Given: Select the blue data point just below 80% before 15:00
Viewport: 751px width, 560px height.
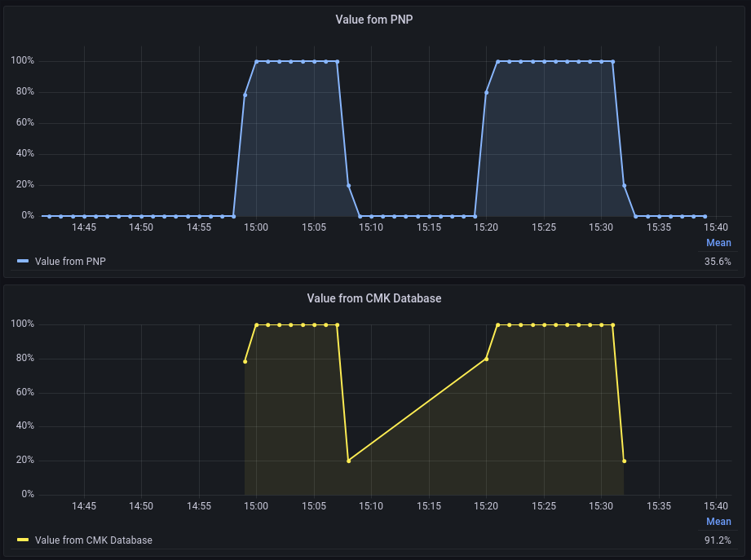Looking at the screenshot, I should click(x=245, y=95).
